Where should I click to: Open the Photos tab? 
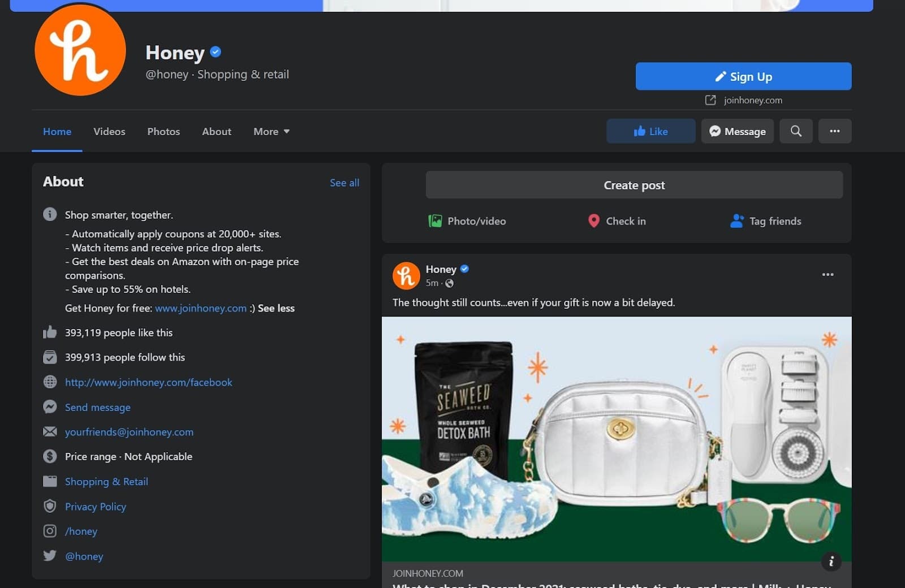click(163, 132)
